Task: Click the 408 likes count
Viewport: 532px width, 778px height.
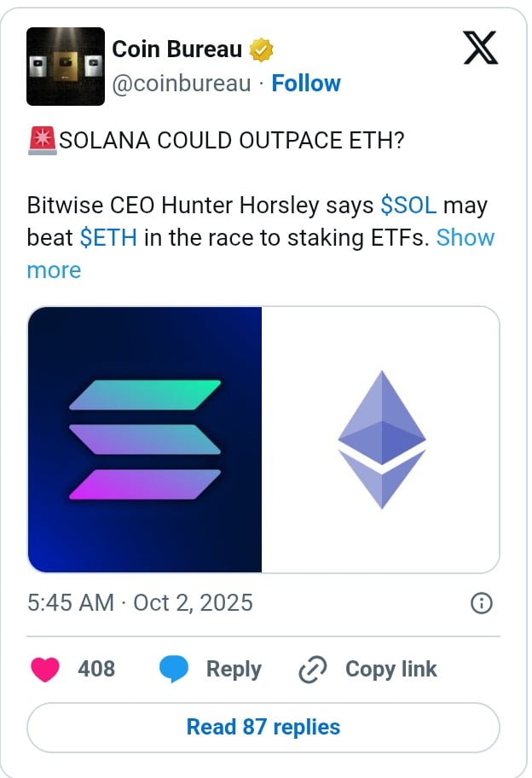Action: pos(98,670)
